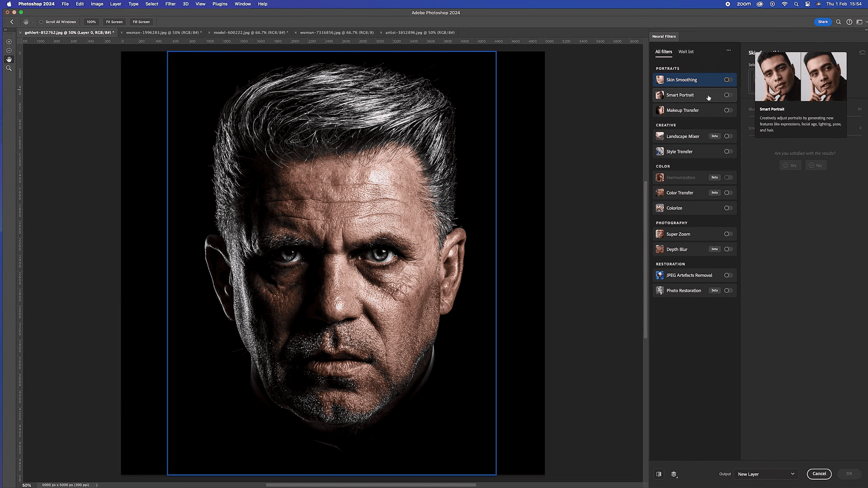Click the filter list vertical scrollbar
This screenshot has height=488, width=868.
coord(646,260)
